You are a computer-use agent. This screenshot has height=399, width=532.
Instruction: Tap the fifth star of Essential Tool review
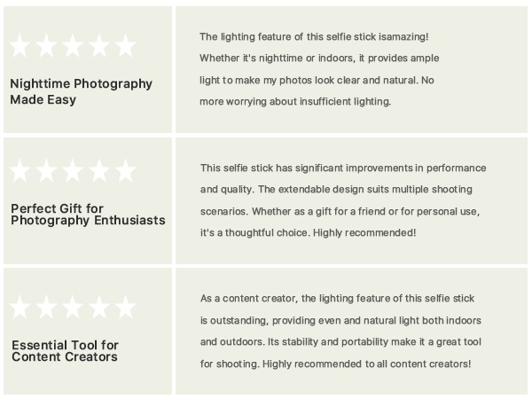(x=125, y=308)
